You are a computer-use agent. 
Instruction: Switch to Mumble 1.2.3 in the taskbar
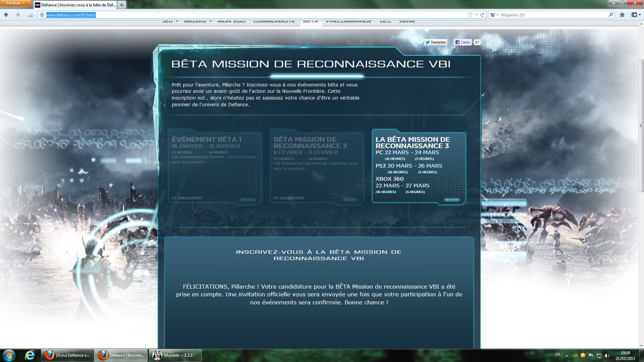coord(175,355)
